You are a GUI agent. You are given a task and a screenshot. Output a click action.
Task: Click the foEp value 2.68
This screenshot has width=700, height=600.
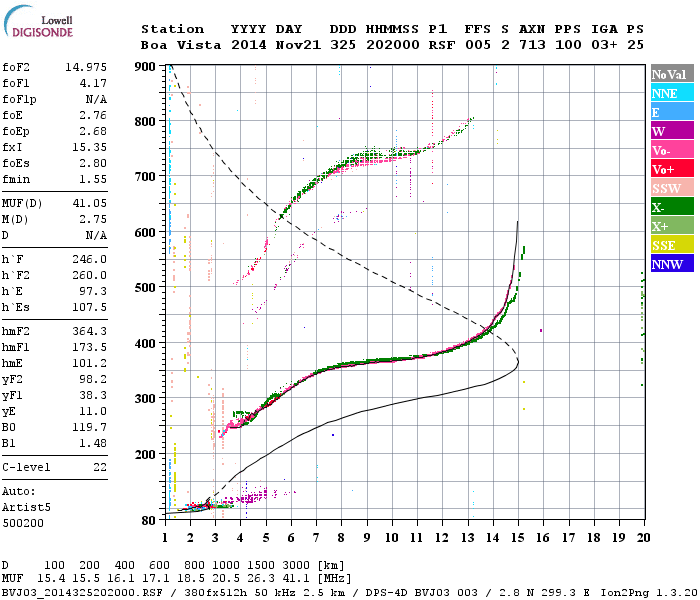point(93,131)
